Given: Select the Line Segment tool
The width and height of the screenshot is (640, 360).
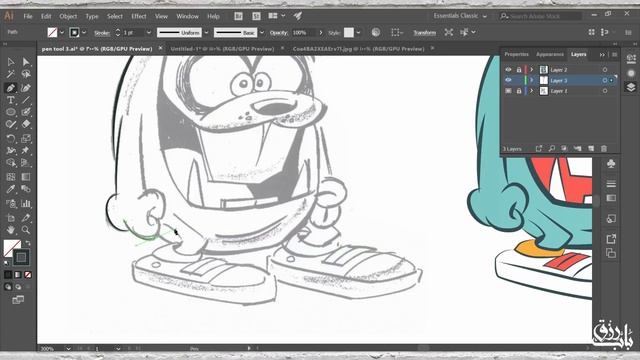Looking at the screenshot, I should [26, 100].
